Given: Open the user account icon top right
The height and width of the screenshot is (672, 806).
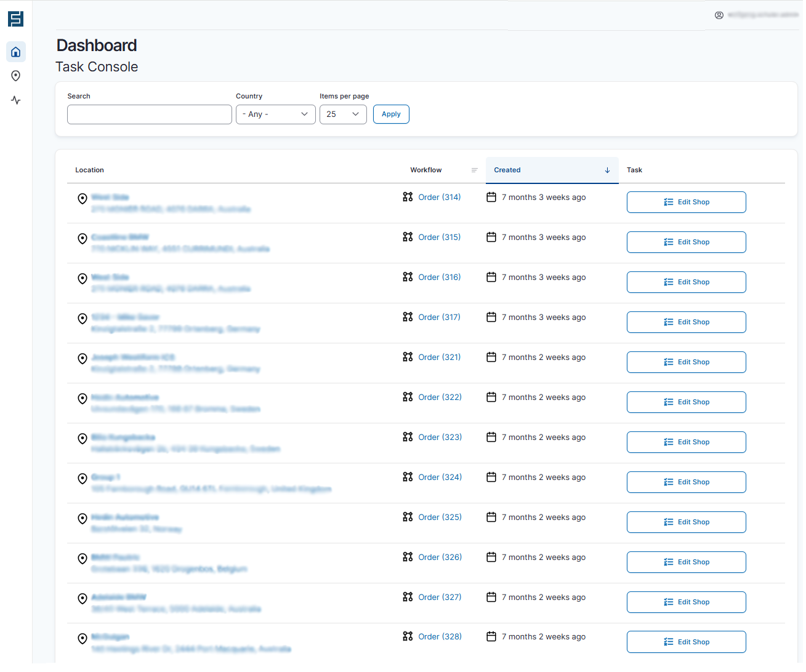Looking at the screenshot, I should (719, 15).
